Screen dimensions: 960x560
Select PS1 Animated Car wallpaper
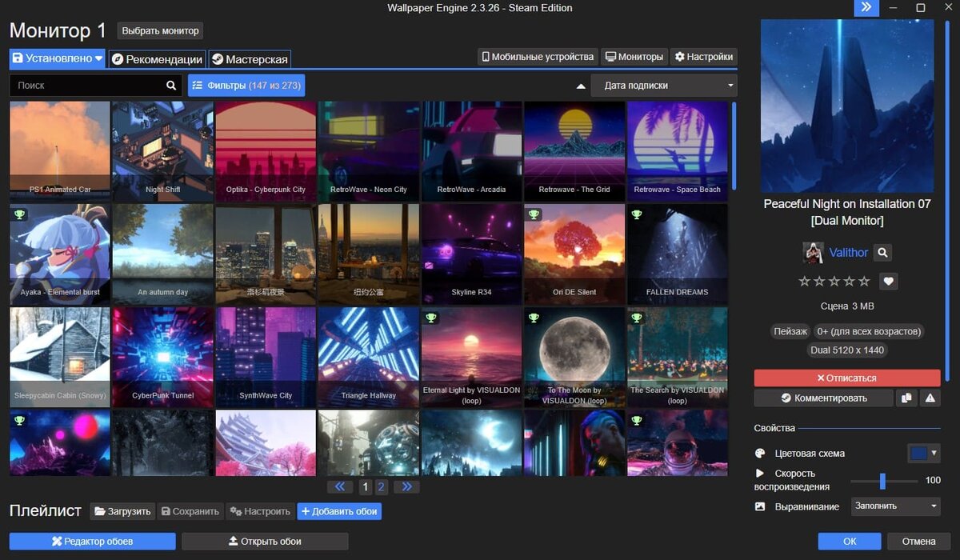tap(60, 150)
